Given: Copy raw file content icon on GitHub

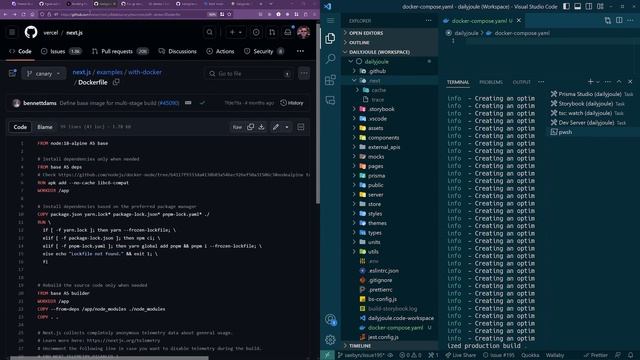Looking at the screenshot, I should point(250,127).
